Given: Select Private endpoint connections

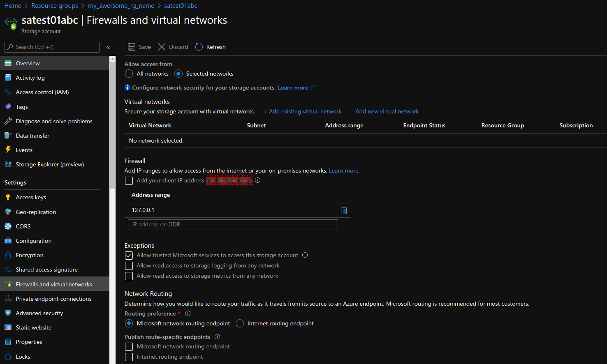Looking at the screenshot, I should [x=52, y=299].
